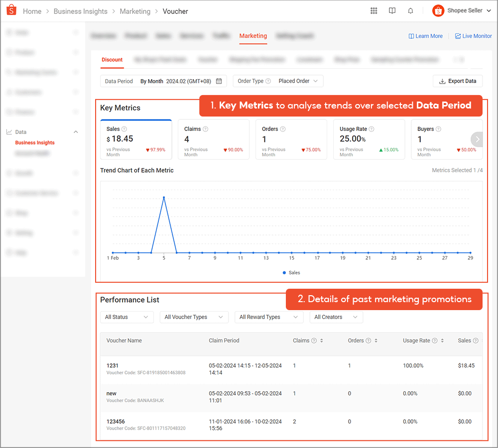Click the 5 Feb peak data point
This screenshot has width=498, height=448.
164,198
